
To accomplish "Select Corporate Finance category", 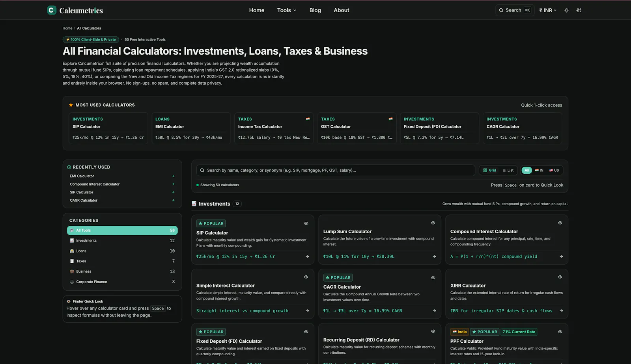I will coord(122,282).
